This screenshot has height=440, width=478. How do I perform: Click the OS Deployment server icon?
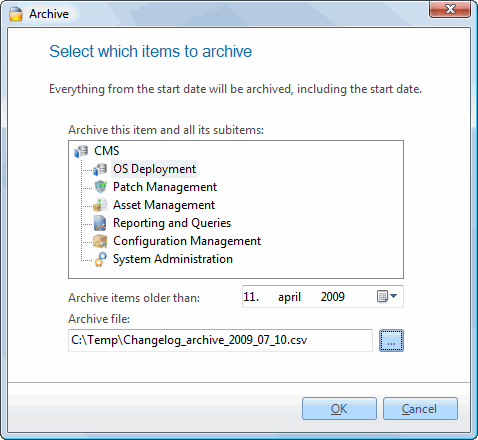point(100,169)
